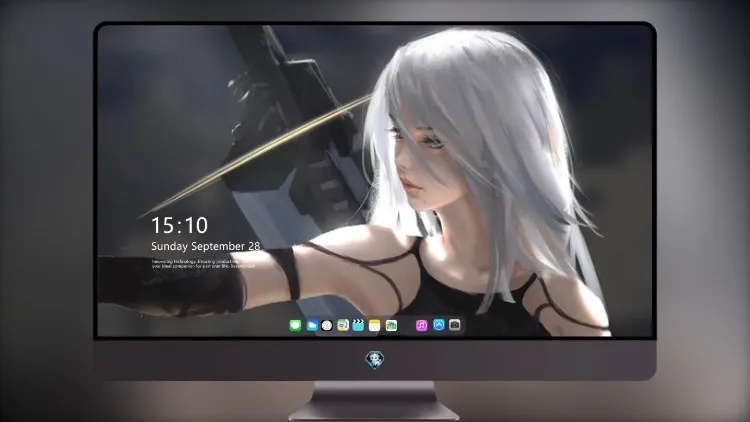Click the 15:10 clock widget
The width and height of the screenshot is (750, 422).
tap(179, 225)
